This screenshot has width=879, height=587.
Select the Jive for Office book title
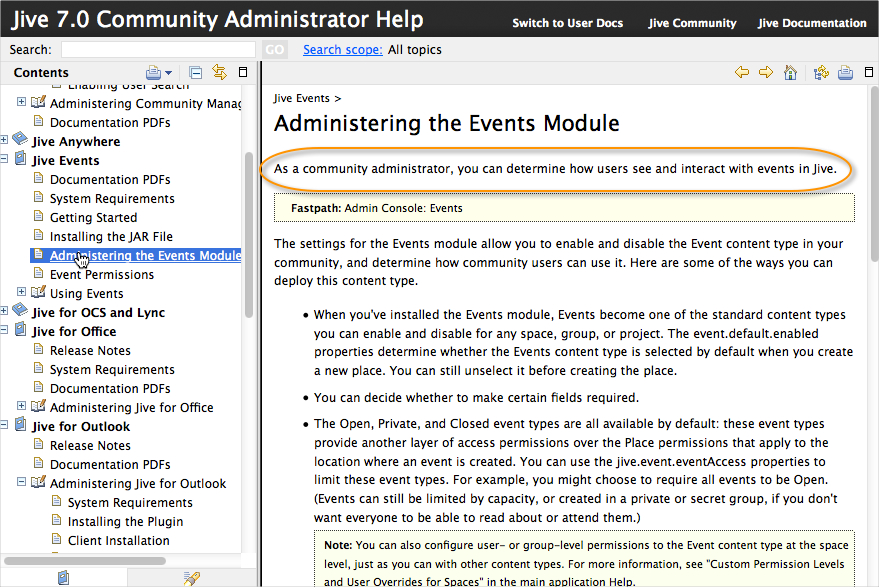pyautogui.click(x=74, y=331)
